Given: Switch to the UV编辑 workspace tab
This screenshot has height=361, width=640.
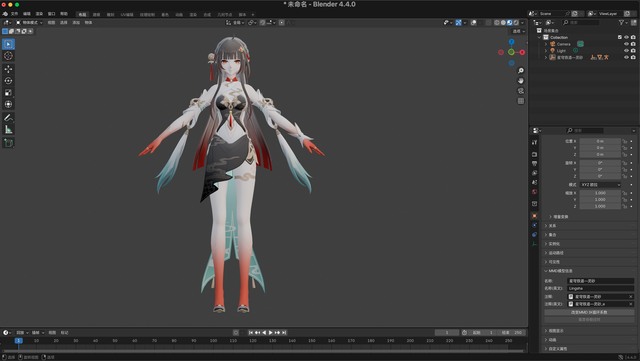Looking at the screenshot, I should [127, 14].
